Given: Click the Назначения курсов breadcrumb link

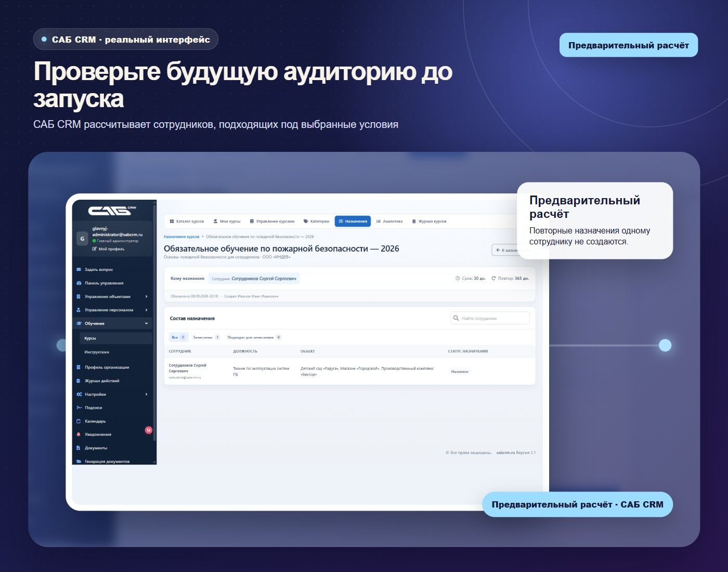Looking at the screenshot, I should coord(181,237).
